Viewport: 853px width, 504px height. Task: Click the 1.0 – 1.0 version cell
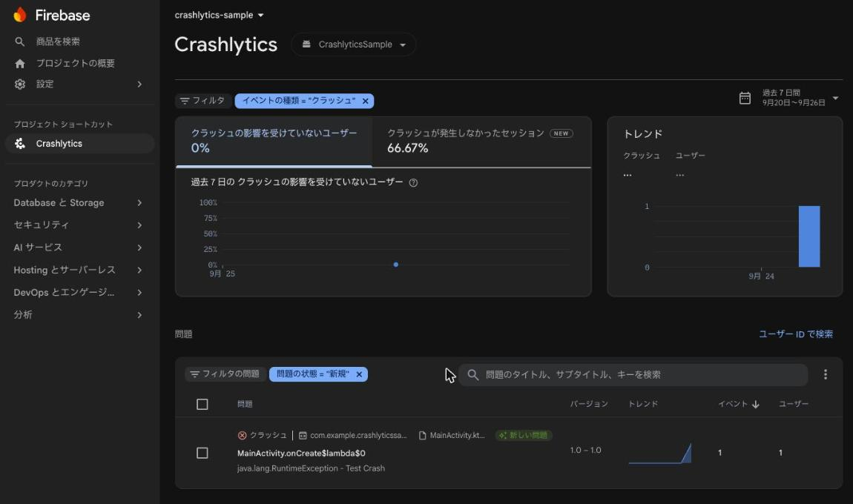(x=585, y=450)
